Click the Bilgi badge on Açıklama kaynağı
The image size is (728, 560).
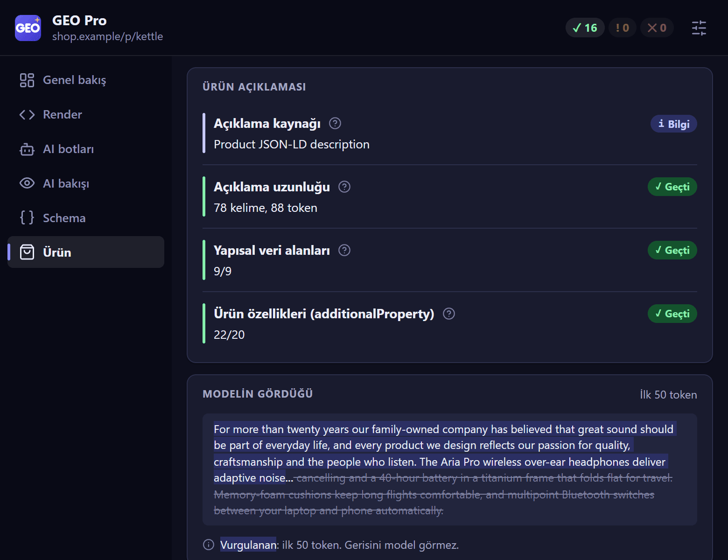674,124
